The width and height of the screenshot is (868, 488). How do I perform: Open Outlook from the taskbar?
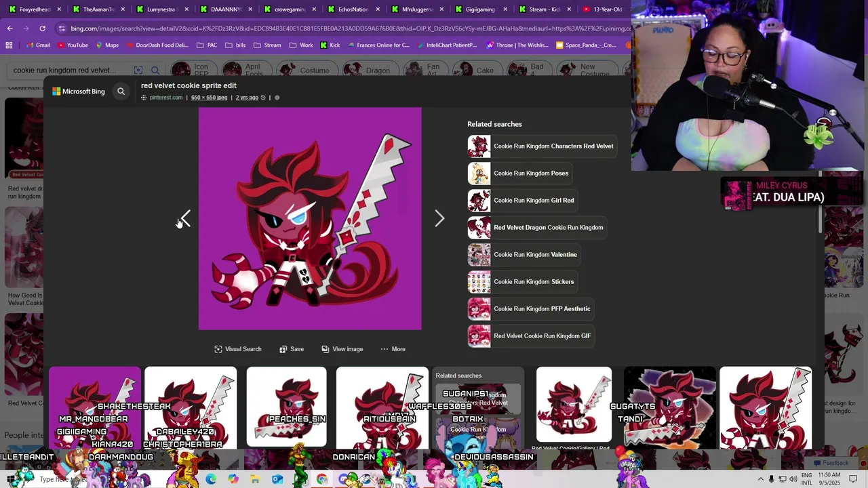tap(277, 479)
